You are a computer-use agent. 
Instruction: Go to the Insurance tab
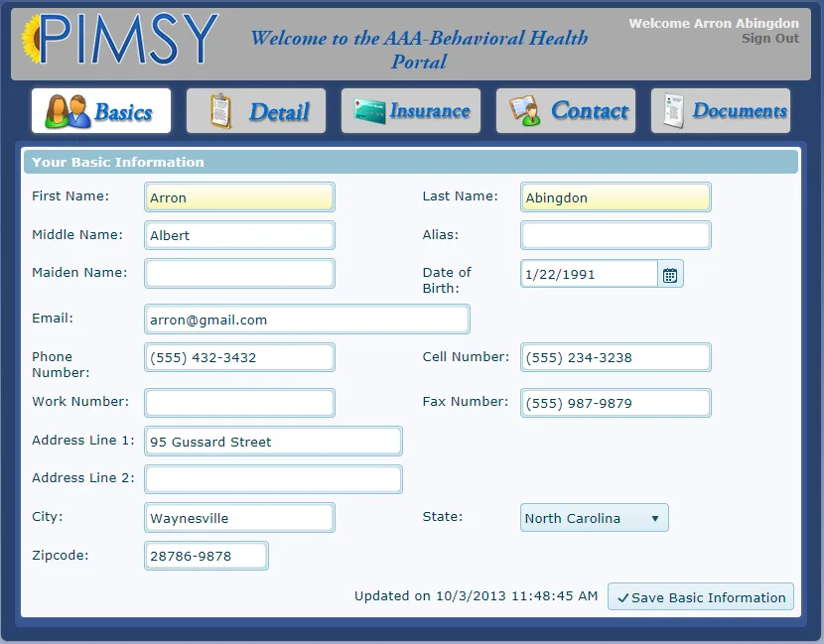[411, 110]
